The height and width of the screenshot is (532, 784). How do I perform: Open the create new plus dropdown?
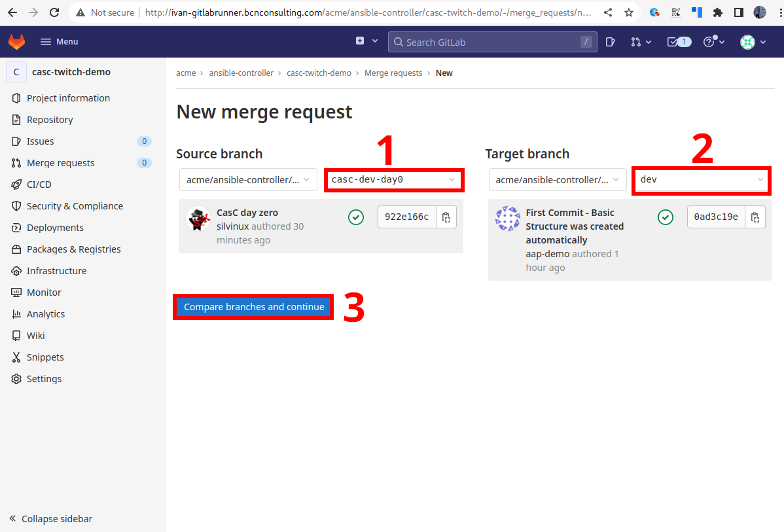pyautogui.click(x=366, y=41)
